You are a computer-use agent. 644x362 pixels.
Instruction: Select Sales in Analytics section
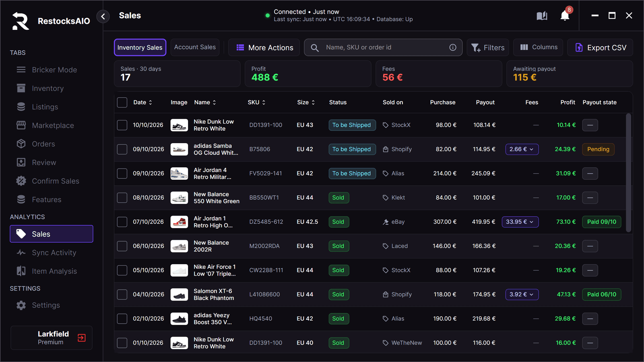tap(52, 234)
